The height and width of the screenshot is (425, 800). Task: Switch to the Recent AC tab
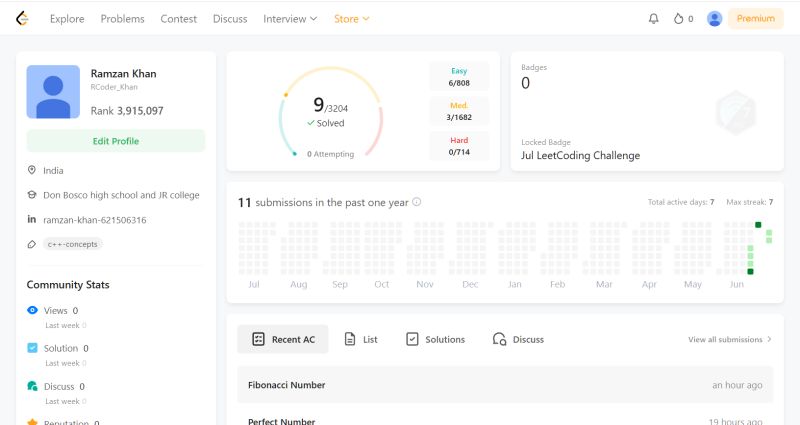(x=283, y=339)
